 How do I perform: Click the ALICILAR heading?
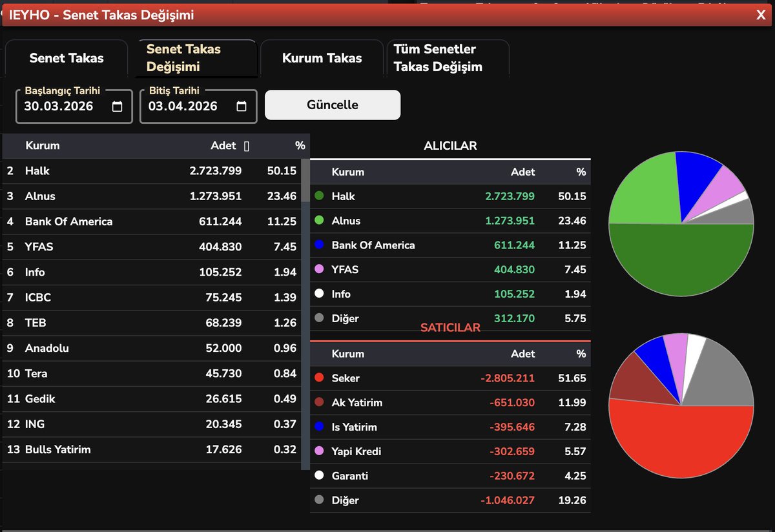click(x=450, y=146)
